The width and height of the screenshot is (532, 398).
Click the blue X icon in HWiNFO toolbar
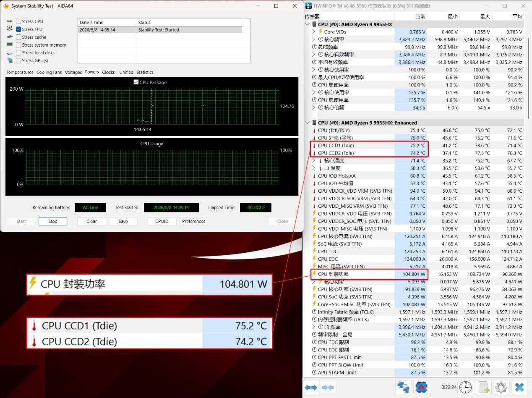(x=519, y=387)
